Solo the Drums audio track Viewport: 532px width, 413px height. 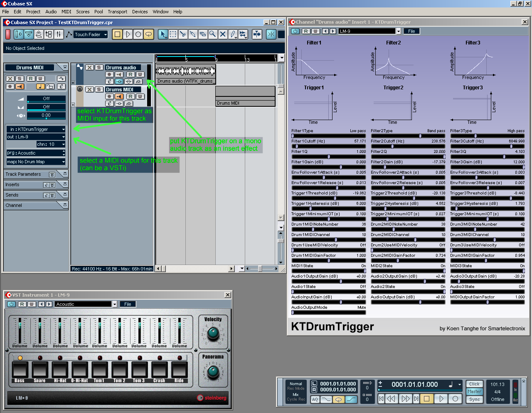(99, 67)
